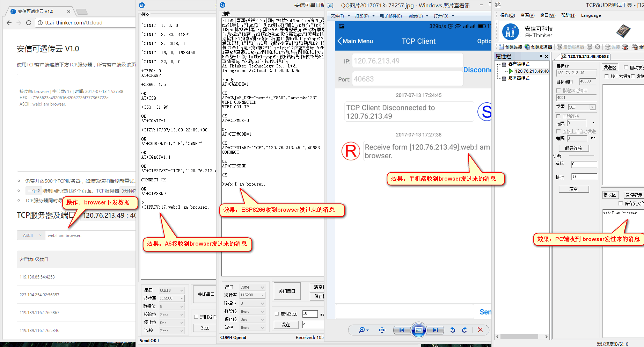Click the 断开连接 button in TCP&UDP tool
Image resolution: width=644 pixels, height=347 pixels.
(x=573, y=148)
